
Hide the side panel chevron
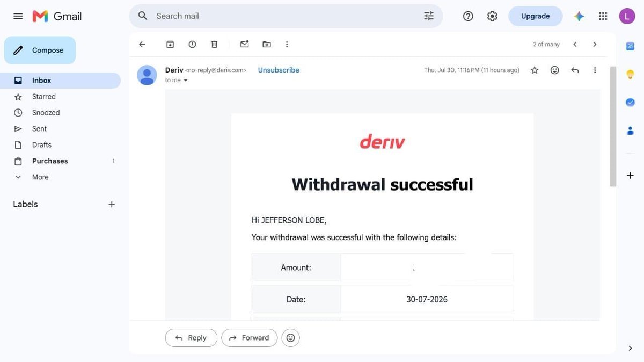630,349
